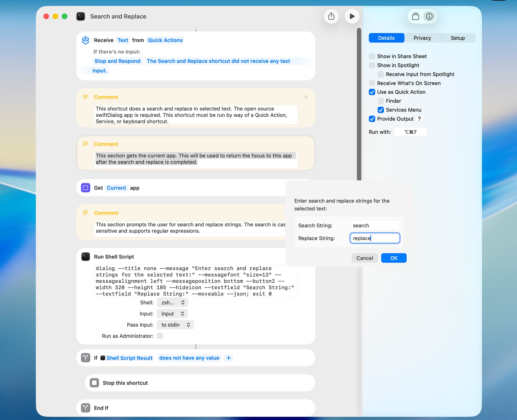The width and height of the screenshot is (517, 420).
Task: Add condition with plus in If action
Action: click(229, 358)
